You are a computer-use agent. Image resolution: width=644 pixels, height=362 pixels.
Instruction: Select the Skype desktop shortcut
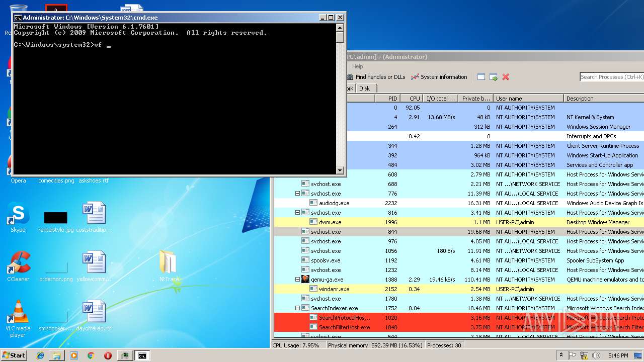click(x=18, y=218)
